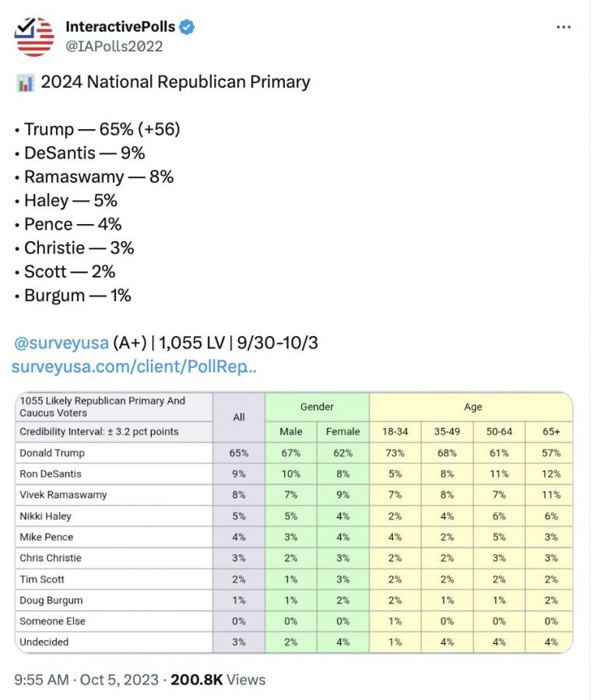The height and width of the screenshot is (700, 600).
Task: Click the Age header in poll table
Action: click(x=472, y=407)
